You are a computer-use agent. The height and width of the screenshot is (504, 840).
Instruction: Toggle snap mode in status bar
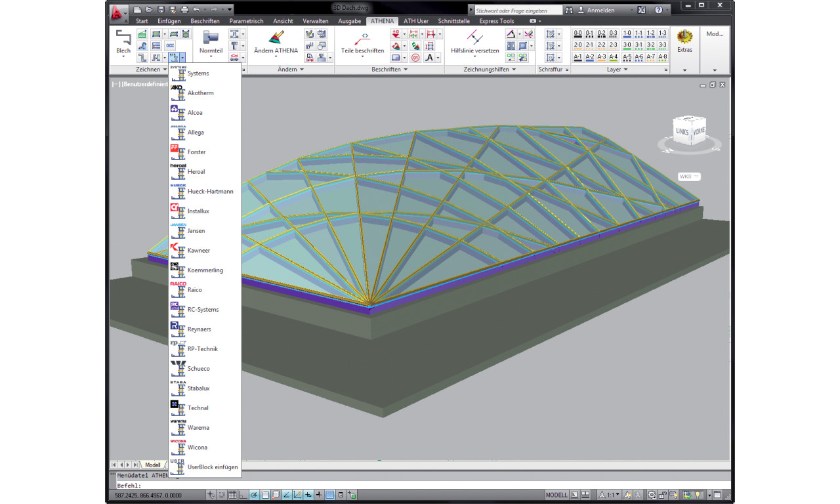click(x=222, y=495)
